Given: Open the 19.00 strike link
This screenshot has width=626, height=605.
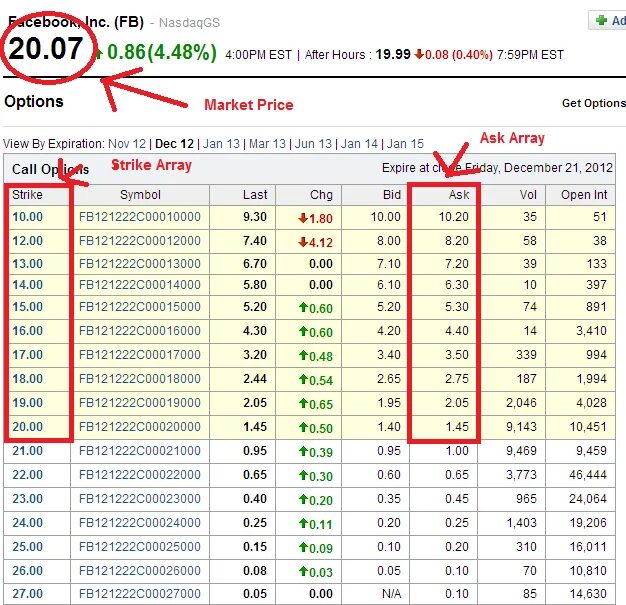Looking at the screenshot, I should pyautogui.click(x=28, y=403).
